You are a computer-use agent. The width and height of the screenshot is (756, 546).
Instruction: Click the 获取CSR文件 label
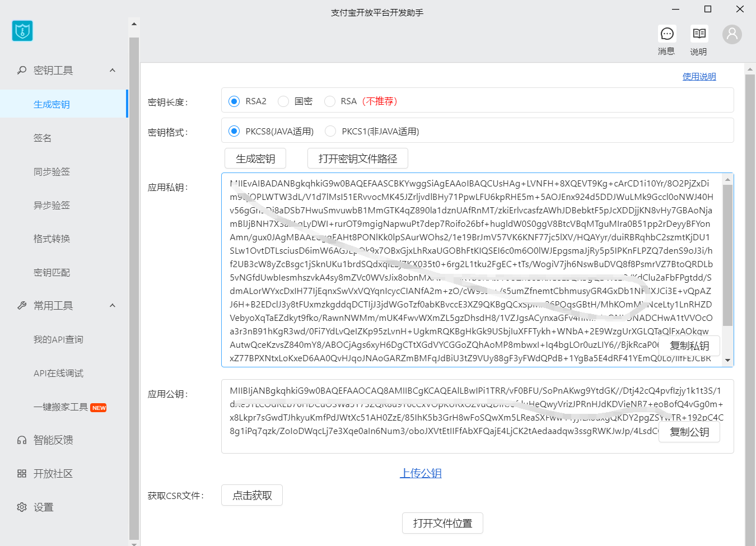pyautogui.click(x=176, y=496)
